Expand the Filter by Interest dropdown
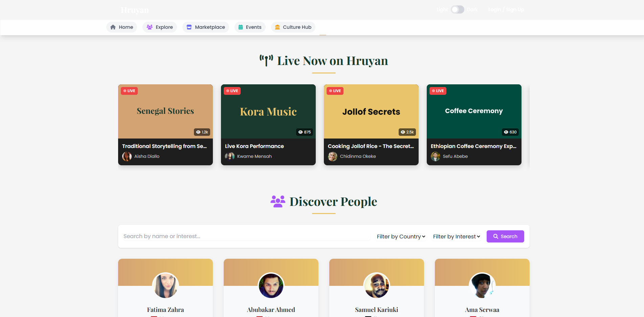644x317 pixels. (x=457, y=236)
